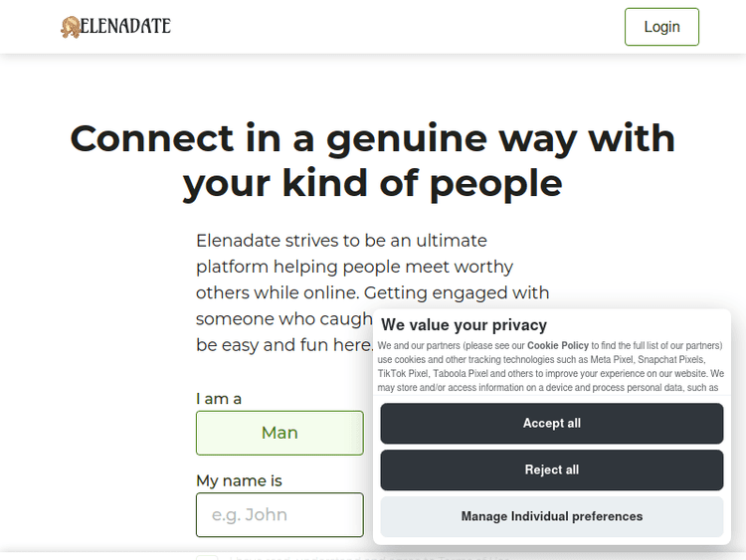Click the 'I am a' label
The height and width of the screenshot is (560, 746).
point(219,398)
